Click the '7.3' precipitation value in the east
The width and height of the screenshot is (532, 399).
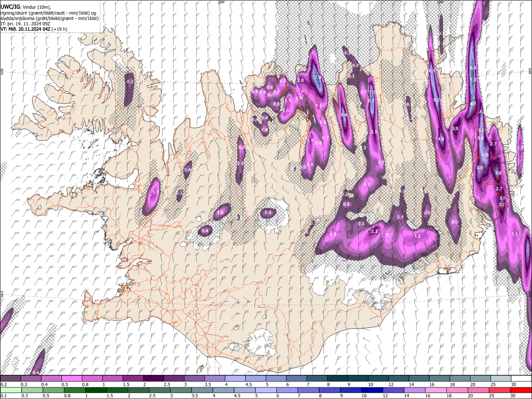(473, 80)
